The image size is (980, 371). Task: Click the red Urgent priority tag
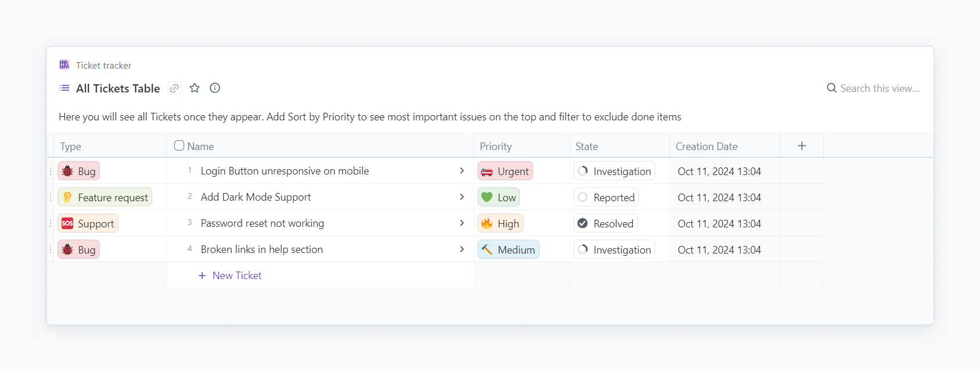tap(505, 171)
